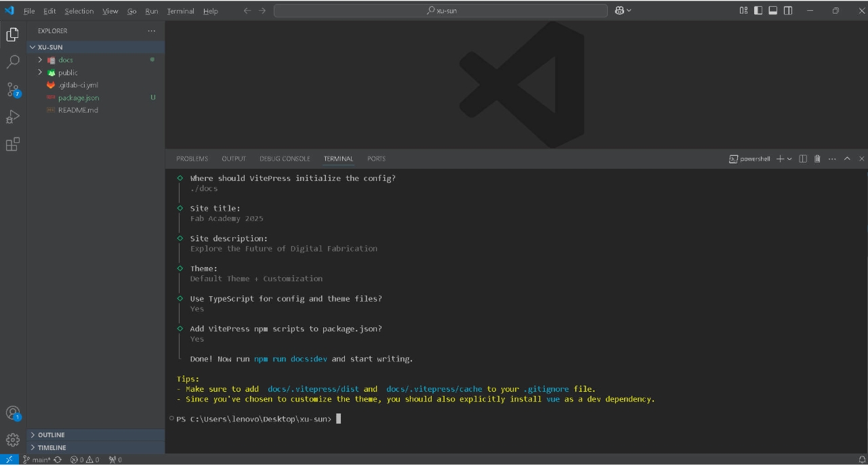
Task: Click the main* branch in status bar
Action: 37,460
